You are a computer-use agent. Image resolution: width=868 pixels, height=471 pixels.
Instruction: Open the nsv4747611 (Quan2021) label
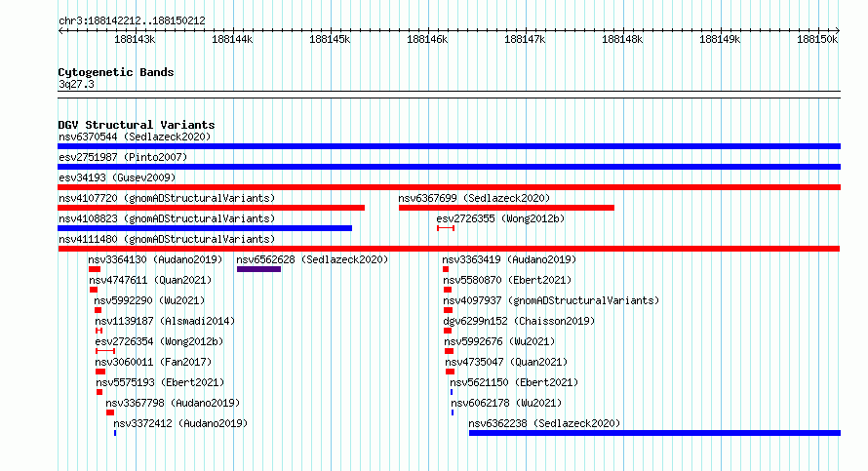pos(150,280)
